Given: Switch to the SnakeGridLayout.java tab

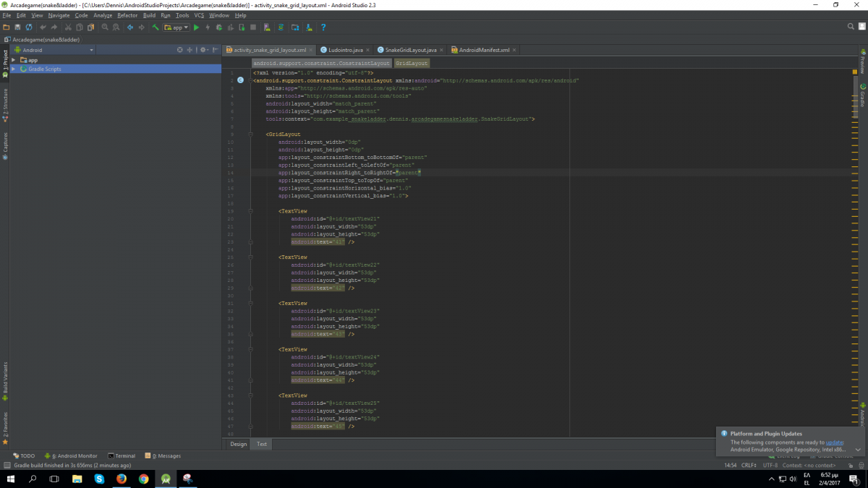Looking at the screenshot, I should [410, 50].
